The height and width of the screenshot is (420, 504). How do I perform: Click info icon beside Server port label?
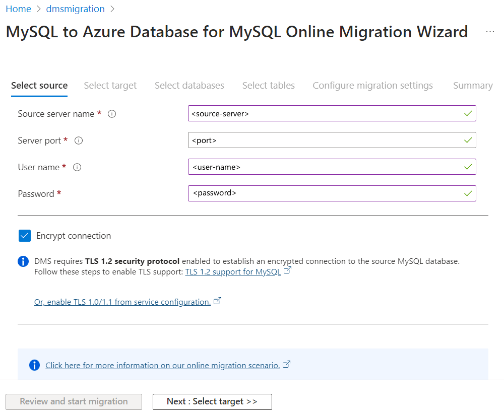(x=79, y=141)
